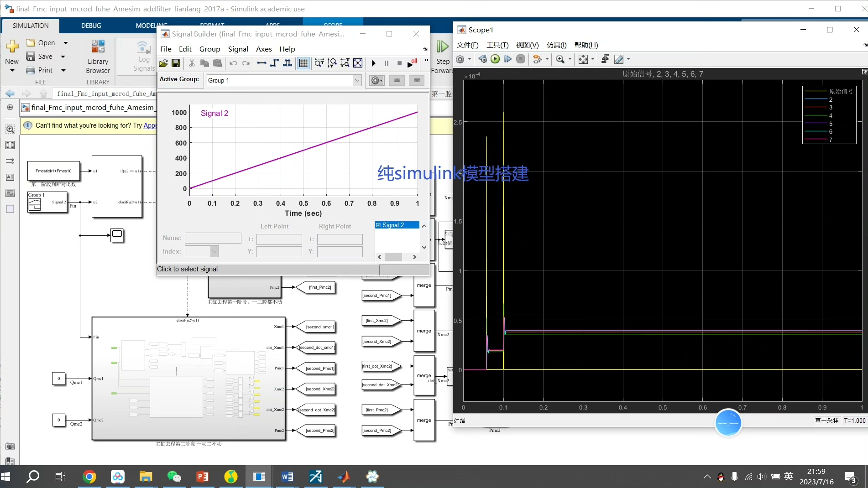Open Help menu in Signal Builder
Viewport: 868px width, 488px height.
pyautogui.click(x=287, y=49)
